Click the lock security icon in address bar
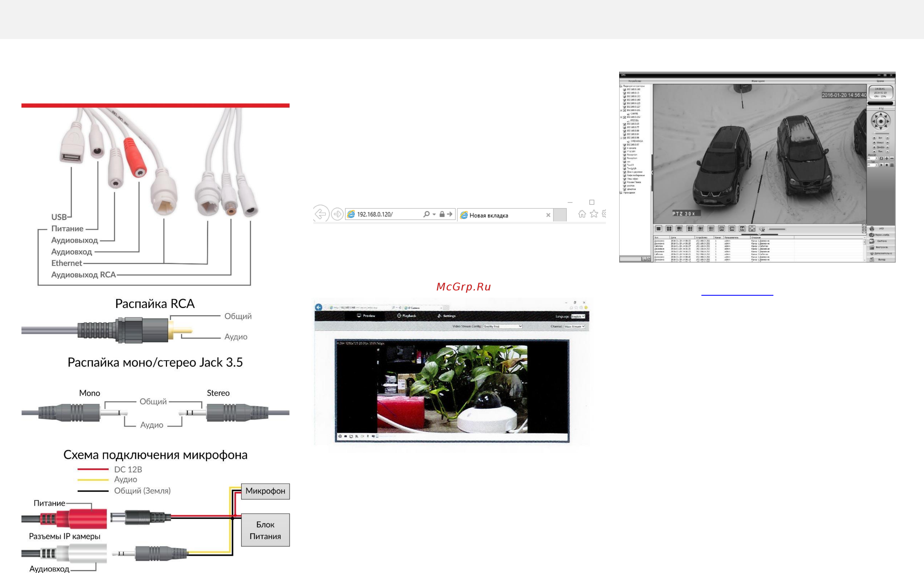Screen dimensions: 924x573 (442, 214)
